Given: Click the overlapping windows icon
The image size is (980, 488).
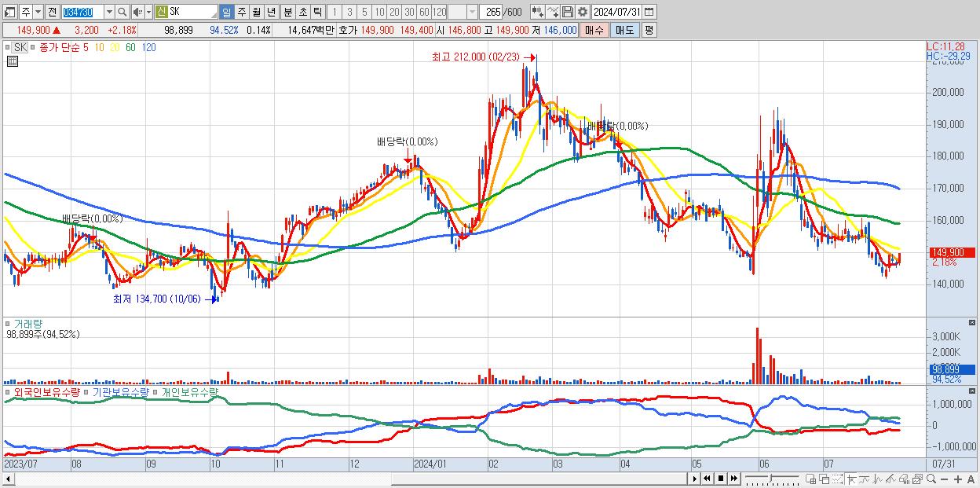Looking at the screenshot, I should point(825,479).
